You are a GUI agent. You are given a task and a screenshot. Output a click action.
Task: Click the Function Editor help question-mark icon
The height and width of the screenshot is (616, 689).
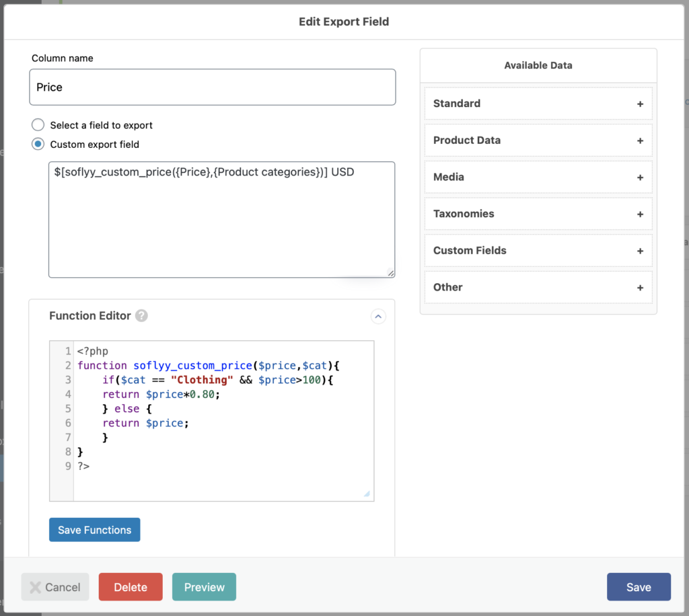(x=141, y=316)
